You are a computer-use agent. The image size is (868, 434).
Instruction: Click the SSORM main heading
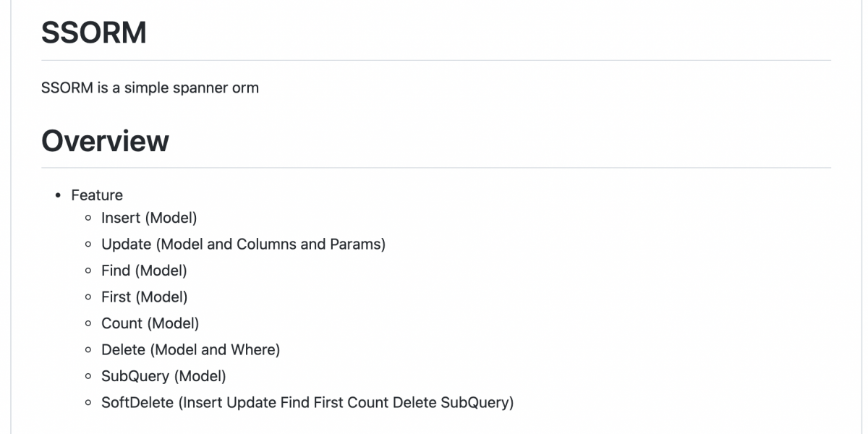click(x=94, y=33)
